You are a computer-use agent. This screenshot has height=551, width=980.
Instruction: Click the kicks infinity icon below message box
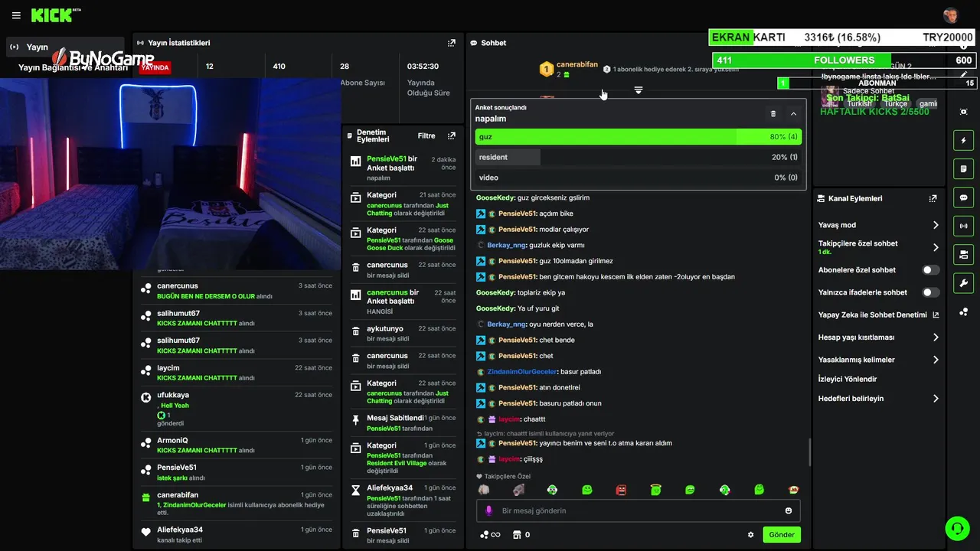[x=490, y=535]
